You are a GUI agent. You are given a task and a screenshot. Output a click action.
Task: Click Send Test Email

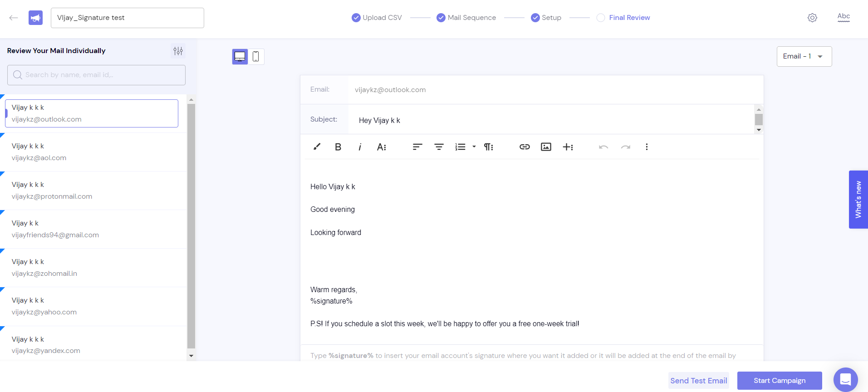(699, 381)
